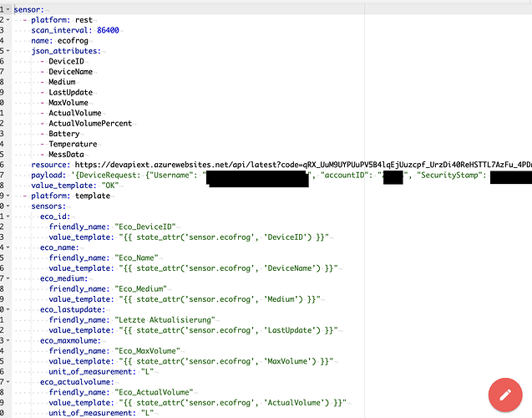Collapse the eco_name fold arrow
The image size is (532, 418).
tap(8, 247)
